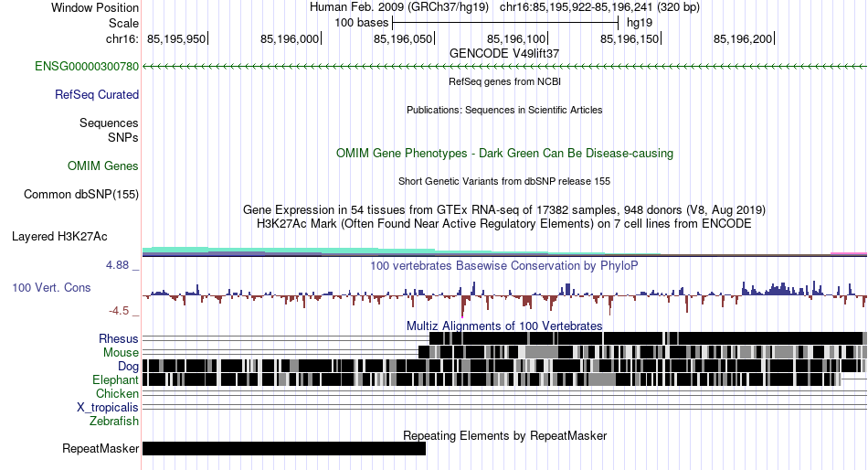Click the 85,196,200 ruler coordinate
This screenshot has width=868, height=470.
pyautogui.click(x=743, y=38)
